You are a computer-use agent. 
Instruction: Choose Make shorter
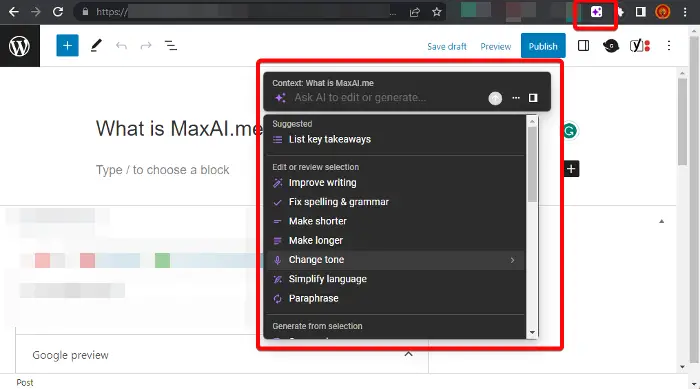[x=396, y=221]
